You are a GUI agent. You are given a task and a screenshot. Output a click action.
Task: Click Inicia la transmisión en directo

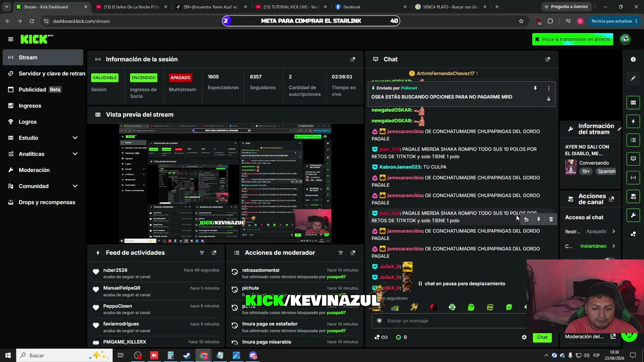573,39
